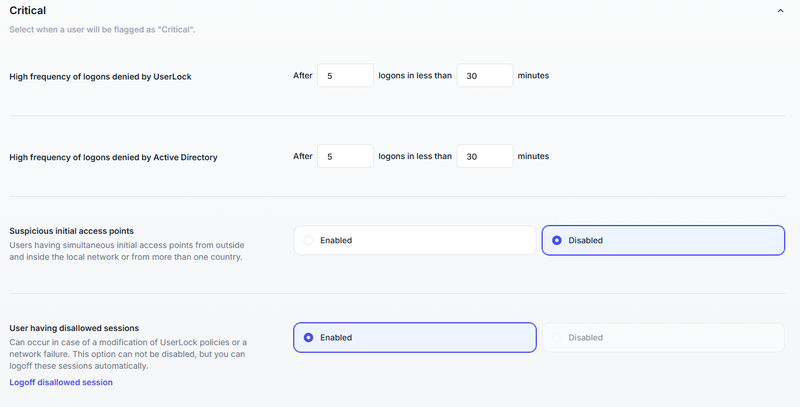Click the 'Suspicious initial access points' title

(71, 230)
